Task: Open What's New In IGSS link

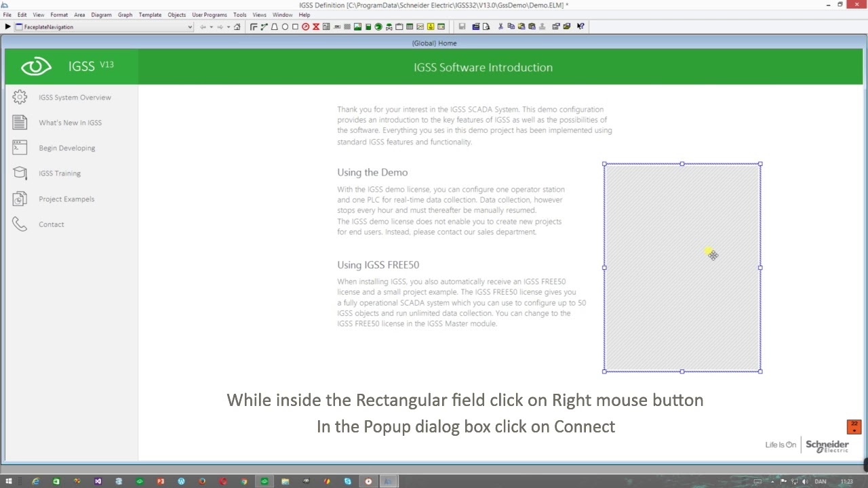Action: [x=70, y=123]
